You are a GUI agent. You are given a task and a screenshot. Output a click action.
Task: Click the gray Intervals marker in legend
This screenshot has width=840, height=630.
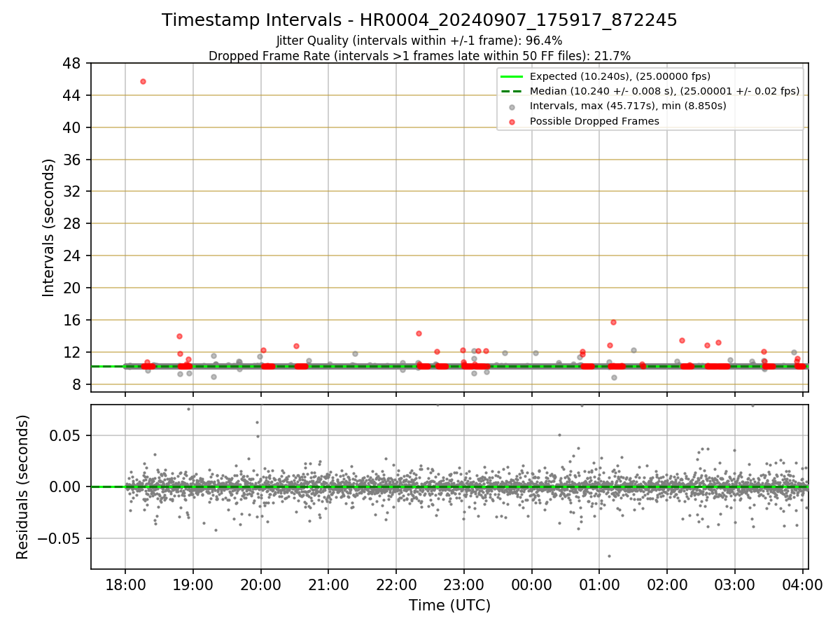(512, 106)
